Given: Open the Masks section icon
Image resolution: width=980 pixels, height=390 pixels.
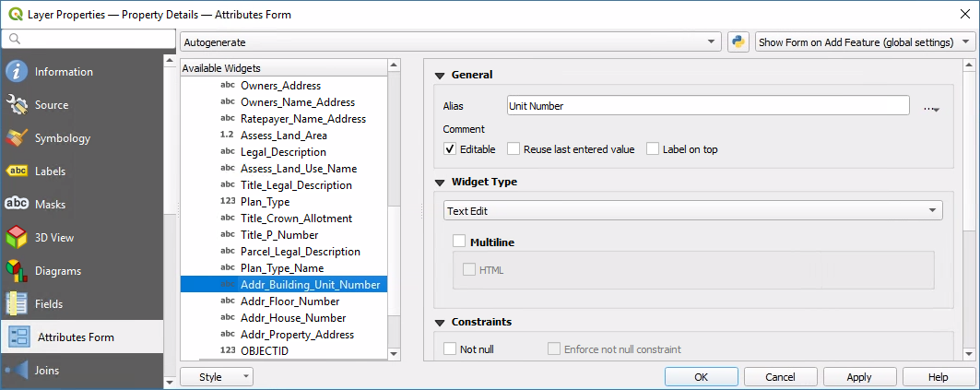Looking at the screenshot, I should click(x=17, y=205).
